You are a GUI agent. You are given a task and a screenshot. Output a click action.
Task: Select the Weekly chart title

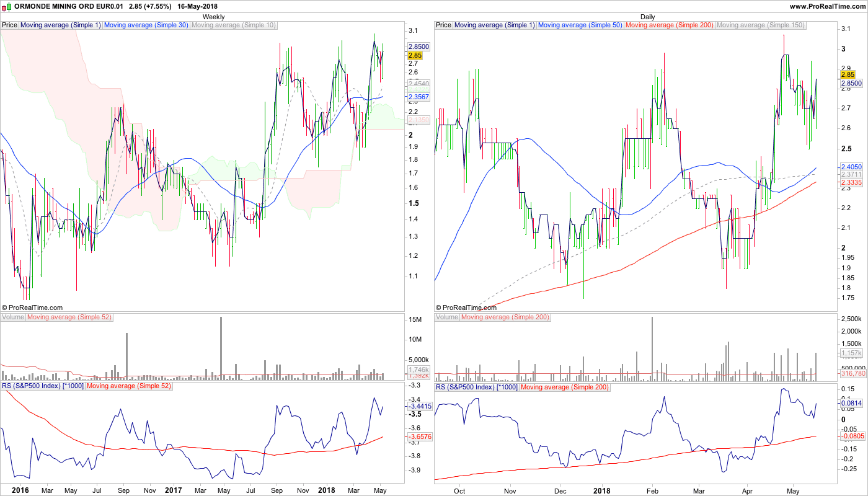tap(214, 17)
